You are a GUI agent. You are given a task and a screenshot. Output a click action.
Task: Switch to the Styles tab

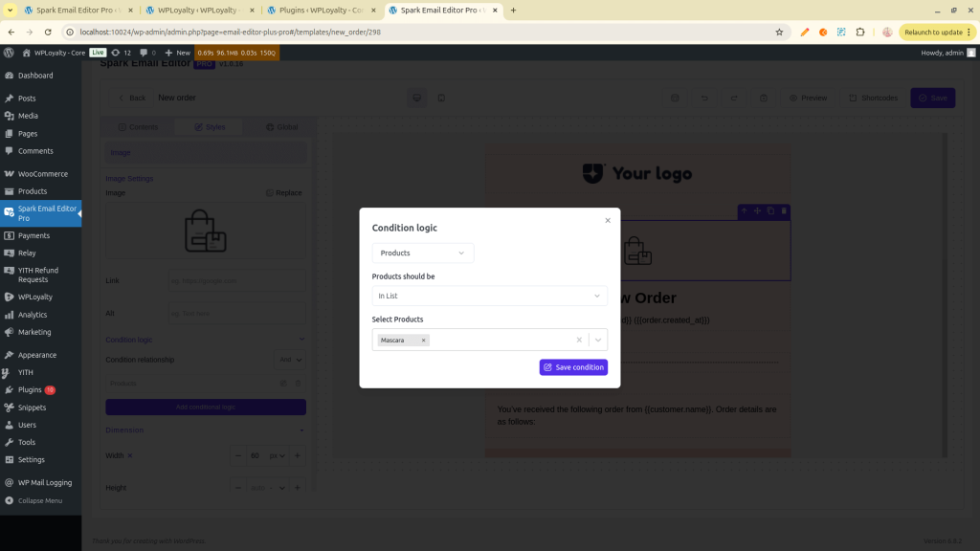point(210,127)
